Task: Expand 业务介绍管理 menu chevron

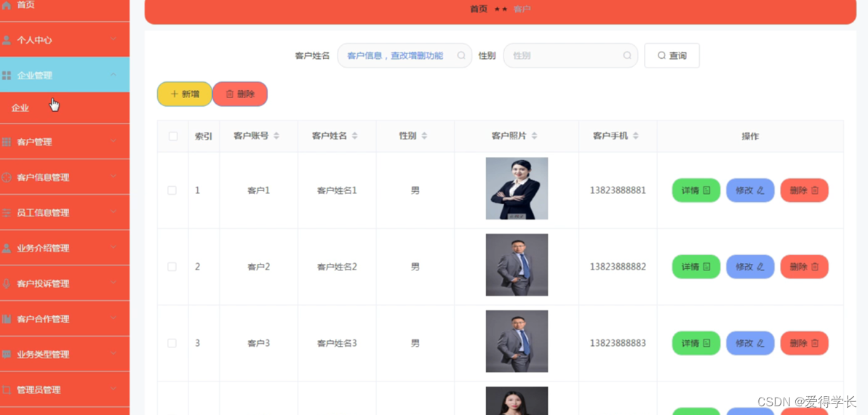Action: point(114,247)
